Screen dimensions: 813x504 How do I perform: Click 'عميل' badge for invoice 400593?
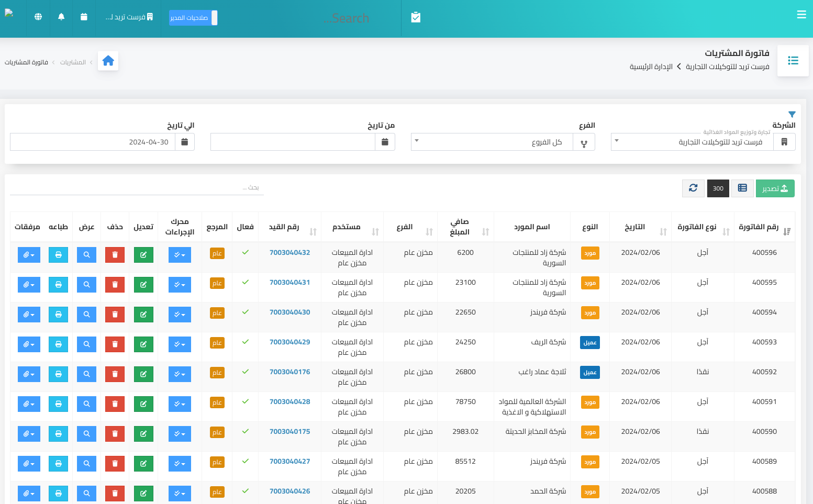click(590, 342)
